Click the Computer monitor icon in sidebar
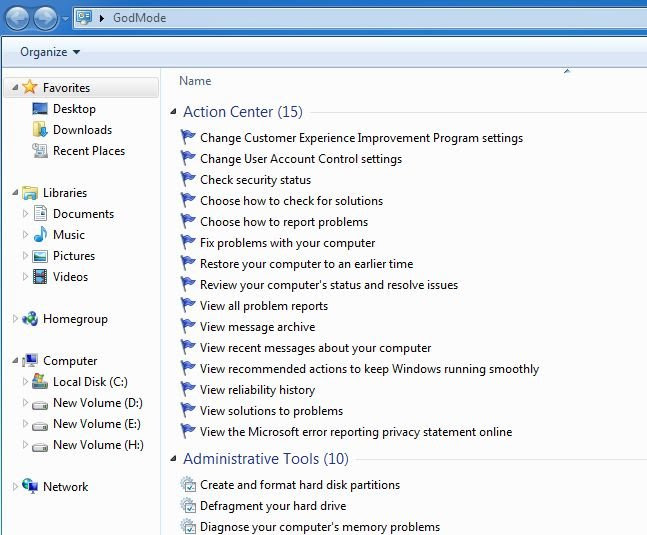 click(30, 360)
